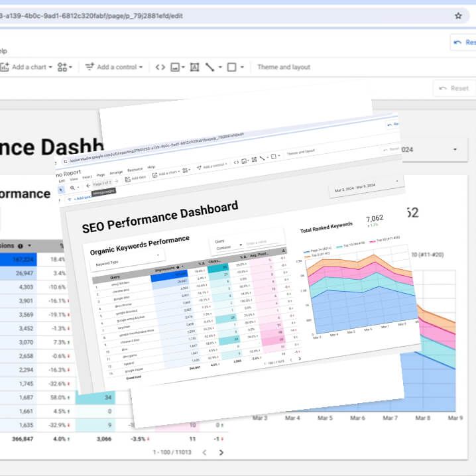Select Shape rectangle icon in background toolbar
The height and width of the screenshot is (476, 476).
tap(231, 67)
